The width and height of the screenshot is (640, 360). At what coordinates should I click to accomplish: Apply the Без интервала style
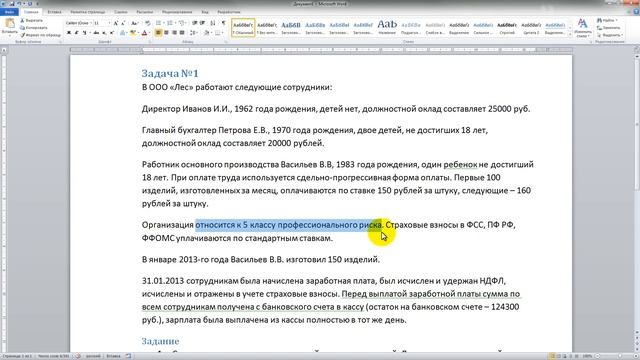tap(267, 28)
